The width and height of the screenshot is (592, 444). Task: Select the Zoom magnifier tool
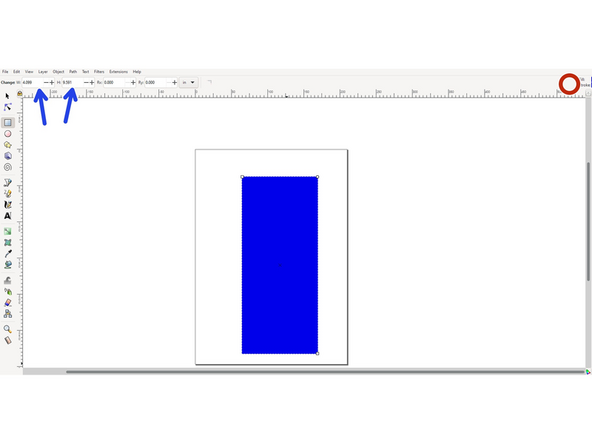click(x=8, y=329)
